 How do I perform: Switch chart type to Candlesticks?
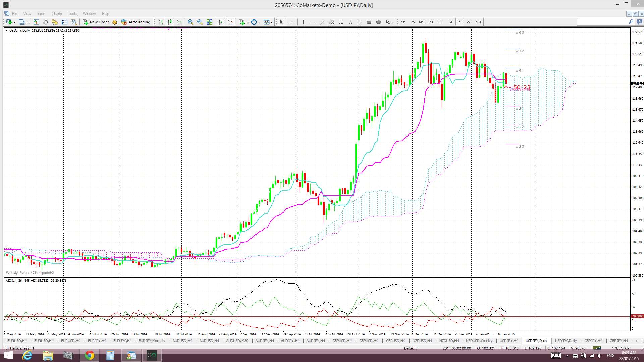click(170, 22)
